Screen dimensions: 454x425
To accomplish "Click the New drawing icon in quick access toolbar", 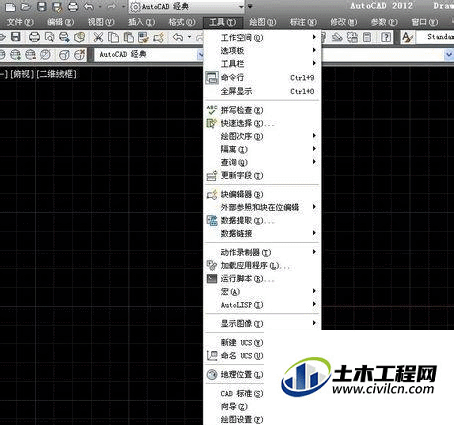I will pos(10,6).
